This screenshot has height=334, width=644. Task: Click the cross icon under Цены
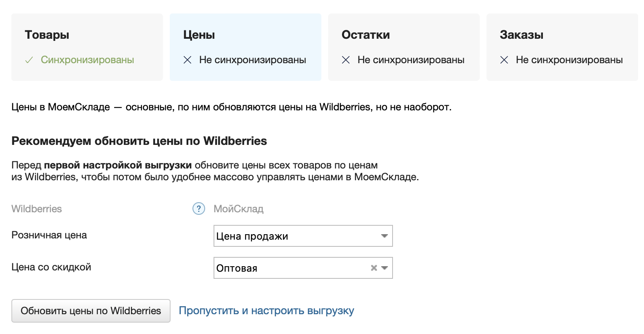point(187,60)
